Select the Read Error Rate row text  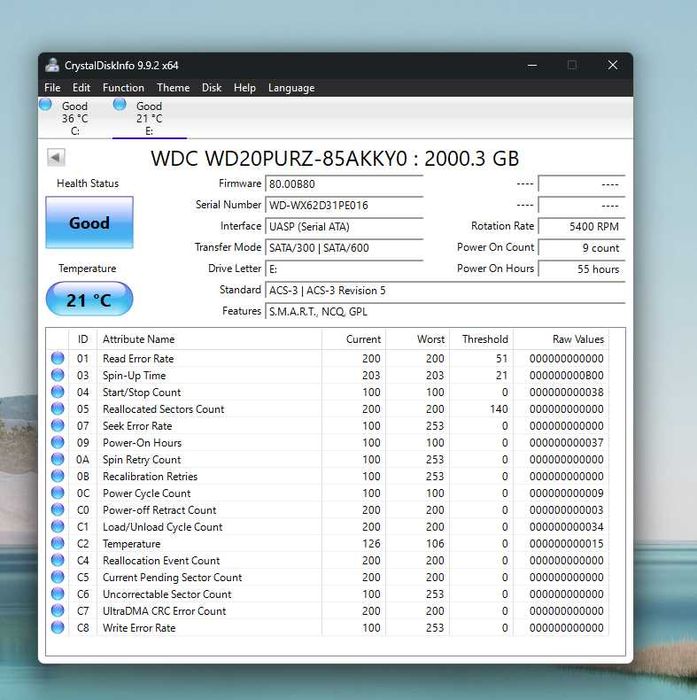click(138, 358)
